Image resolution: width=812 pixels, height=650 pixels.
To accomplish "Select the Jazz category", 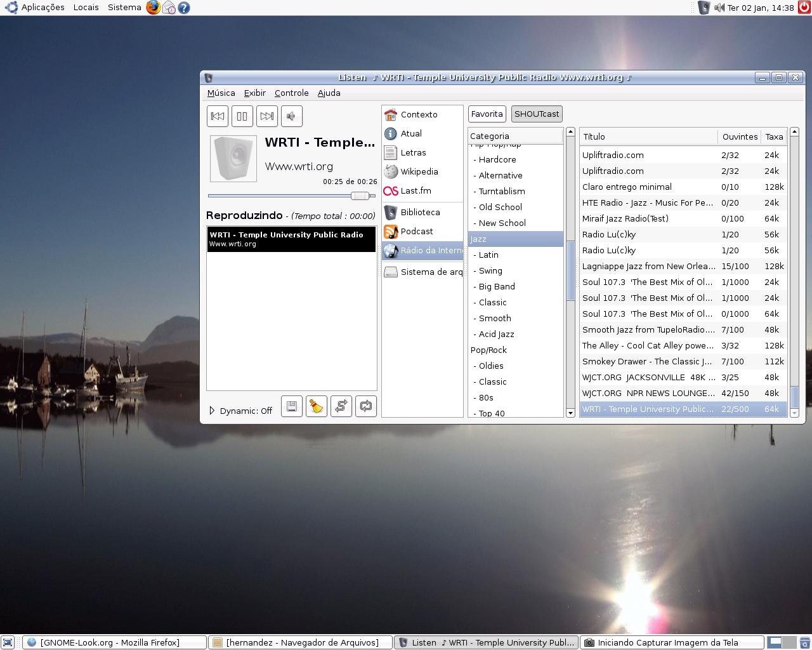I will tap(516, 239).
